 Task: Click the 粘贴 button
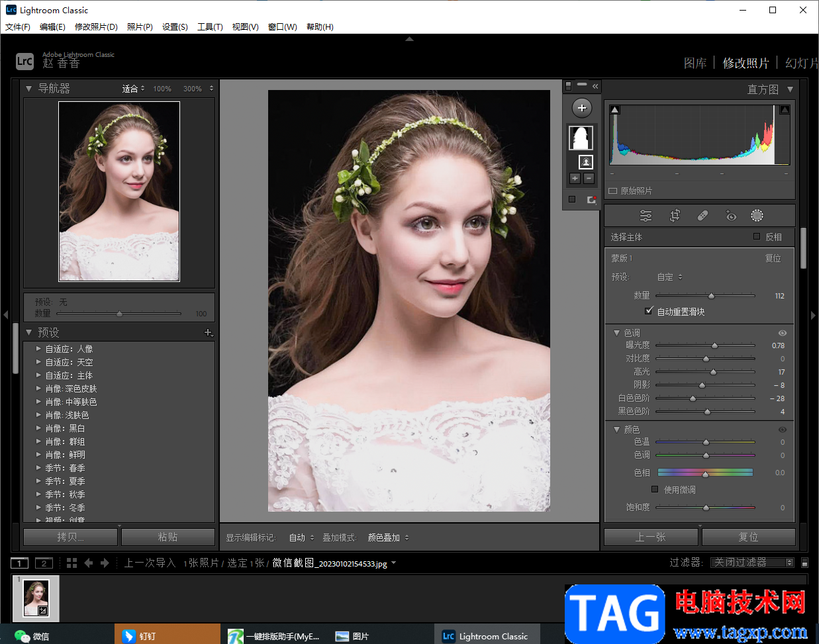click(x=168, y=537)
